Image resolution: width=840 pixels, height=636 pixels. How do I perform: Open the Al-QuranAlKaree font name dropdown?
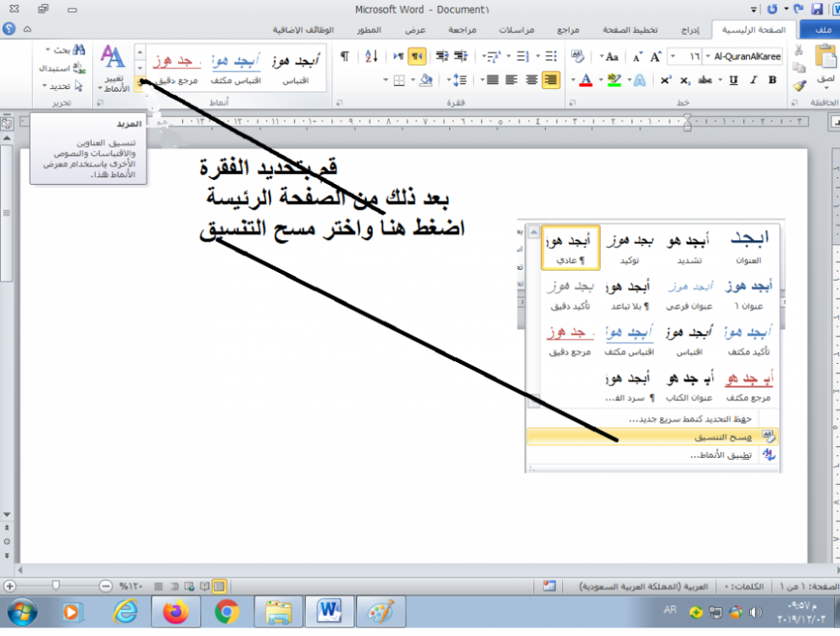click(x=709, y=56)
